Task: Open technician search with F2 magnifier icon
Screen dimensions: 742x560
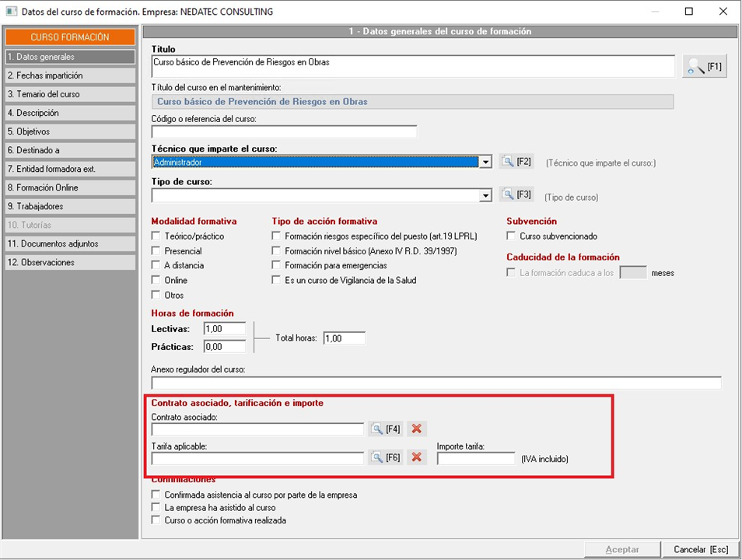Action: [508, 162]
